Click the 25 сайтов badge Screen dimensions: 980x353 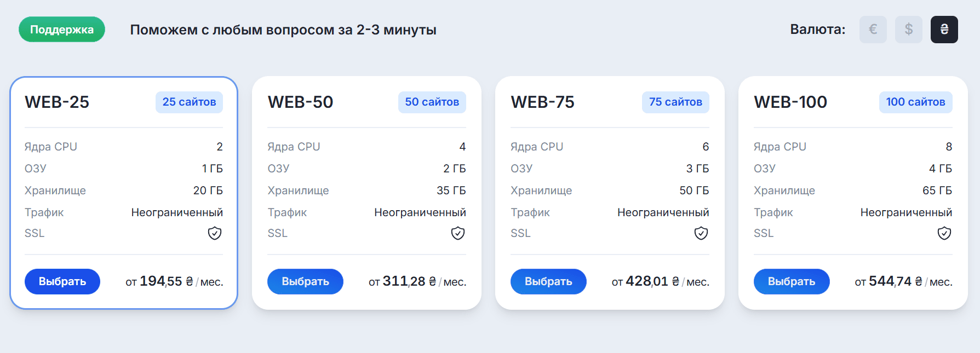[x=189, y=102]
